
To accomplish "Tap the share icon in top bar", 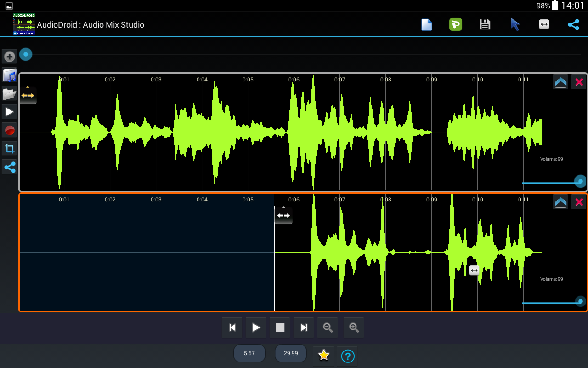I will tap(573, 25).
